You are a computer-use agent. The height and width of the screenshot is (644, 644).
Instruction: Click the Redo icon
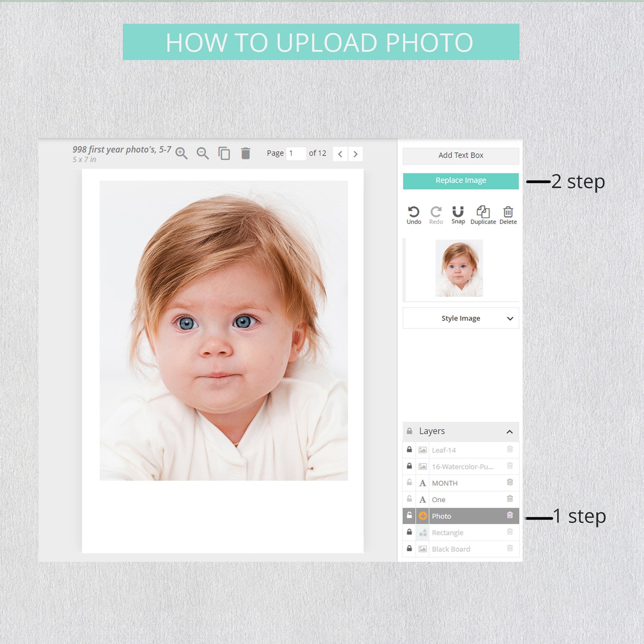click(436, 215)
